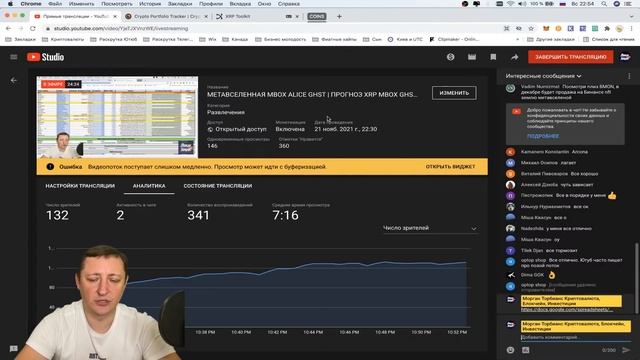The image size is (640, 360).
Task: Click the average watch time 7:16
Action: tap(285, 215)
